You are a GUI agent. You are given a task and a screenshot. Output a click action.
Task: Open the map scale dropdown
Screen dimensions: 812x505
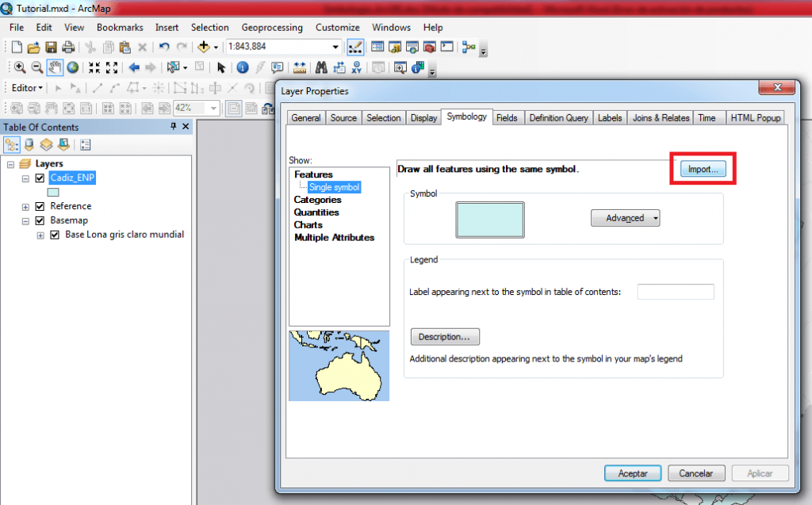click(336, 48)
